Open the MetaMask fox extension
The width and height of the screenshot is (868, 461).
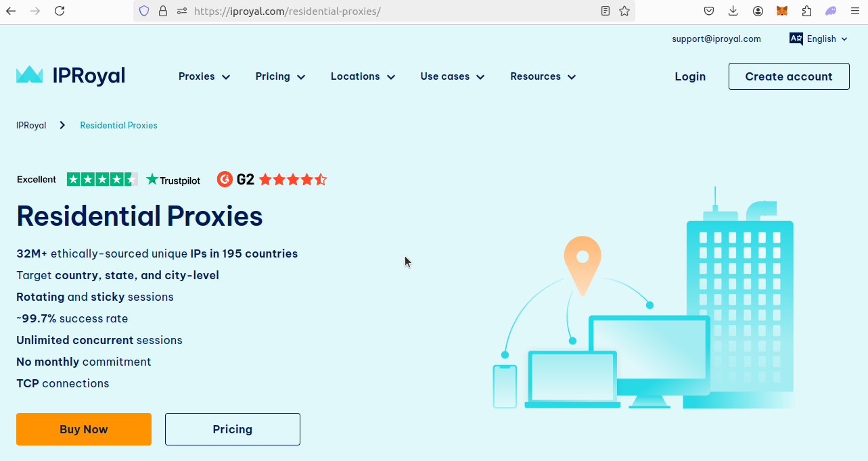click(782, 11)
